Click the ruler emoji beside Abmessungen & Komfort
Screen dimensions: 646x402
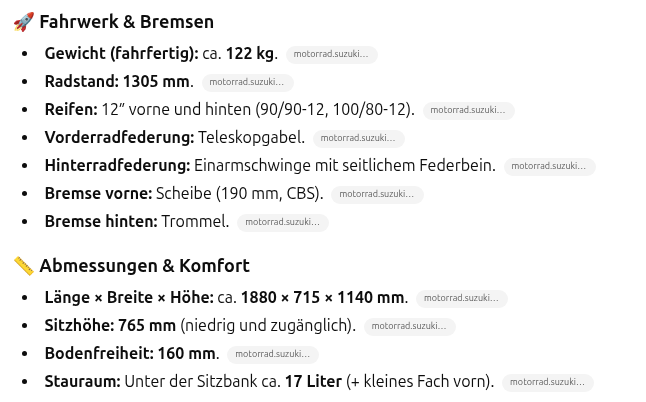(x=24, y=266)
